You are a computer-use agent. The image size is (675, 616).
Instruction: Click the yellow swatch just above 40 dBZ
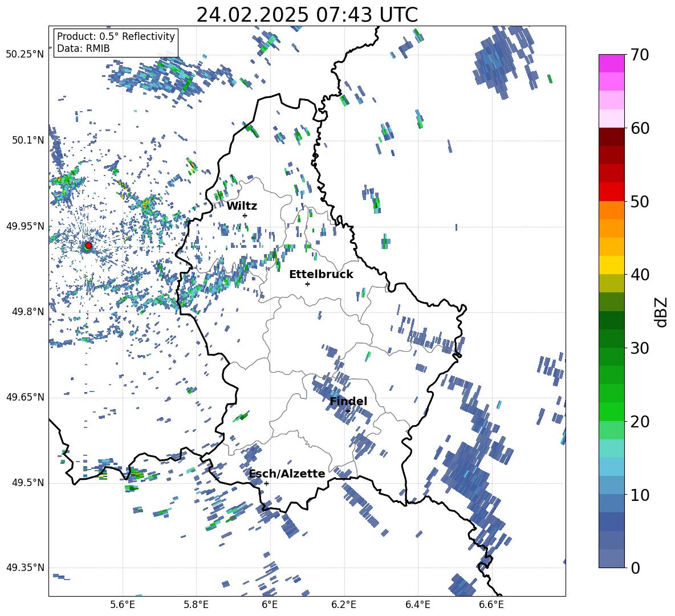pyautogui.click(x=611, y=265)
